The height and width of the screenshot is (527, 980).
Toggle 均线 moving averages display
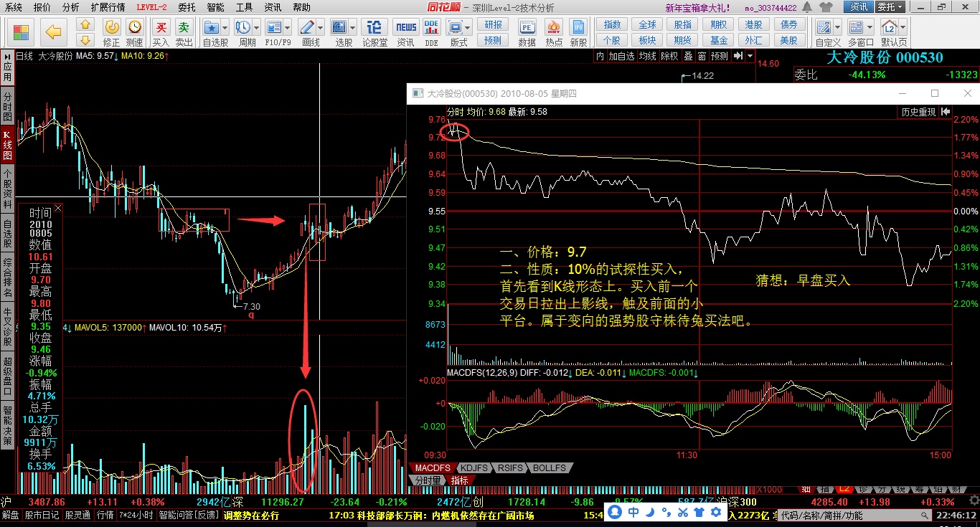(648, 56)
